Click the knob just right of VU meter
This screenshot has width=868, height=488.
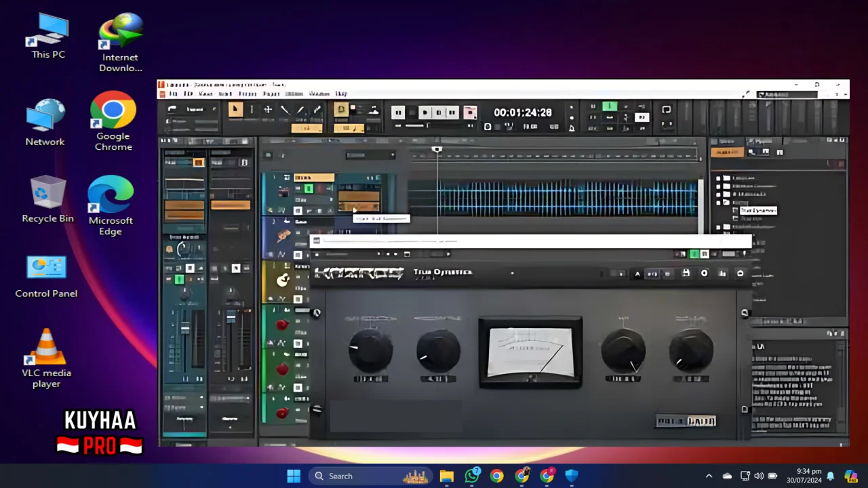coord(623,350)
